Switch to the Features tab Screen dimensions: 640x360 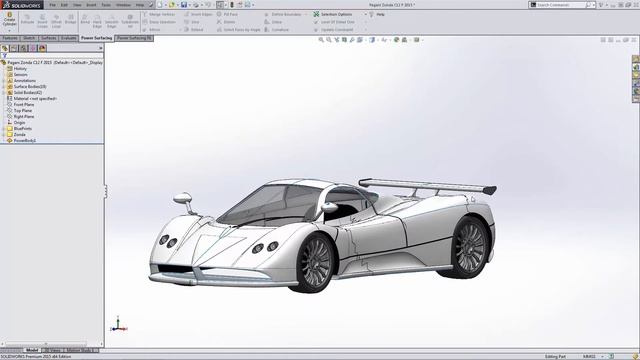[x=10, y=38]
